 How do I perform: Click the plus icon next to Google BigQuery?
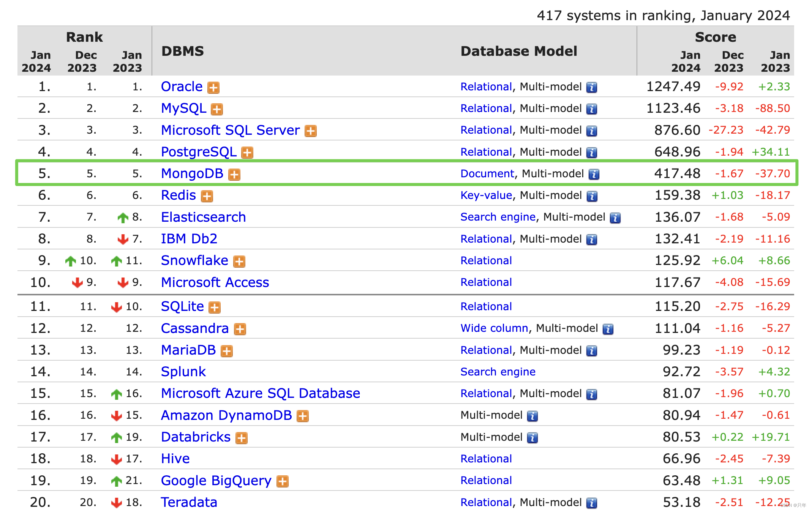283,481
